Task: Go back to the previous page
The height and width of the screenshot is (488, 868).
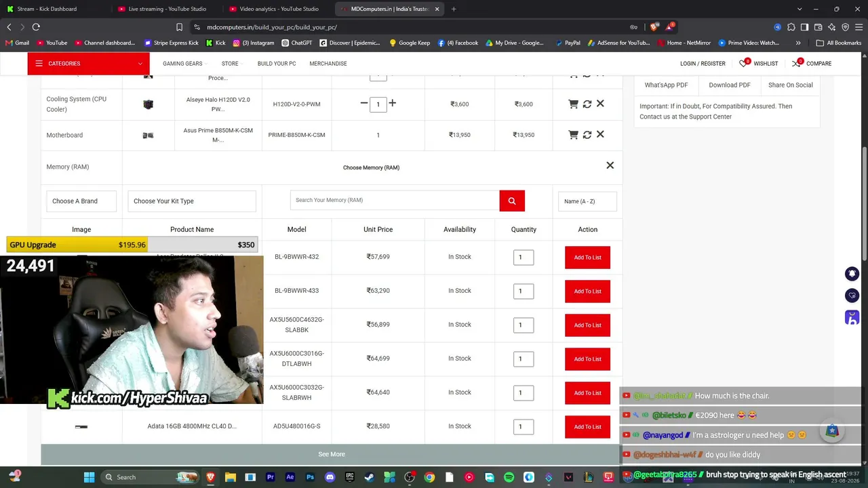Action: (9, 27)
